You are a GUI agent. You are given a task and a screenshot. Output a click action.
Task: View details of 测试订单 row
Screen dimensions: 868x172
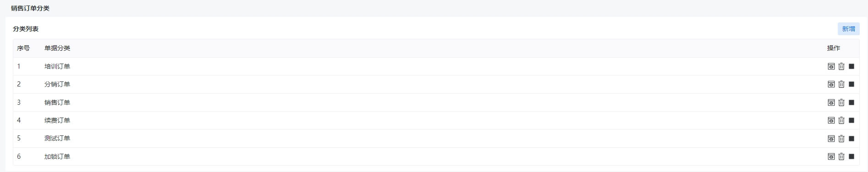831,138
